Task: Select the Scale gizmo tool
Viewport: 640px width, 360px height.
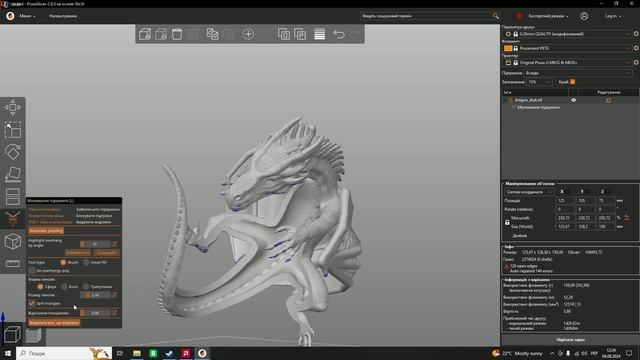Action: [x=13, y=130]
